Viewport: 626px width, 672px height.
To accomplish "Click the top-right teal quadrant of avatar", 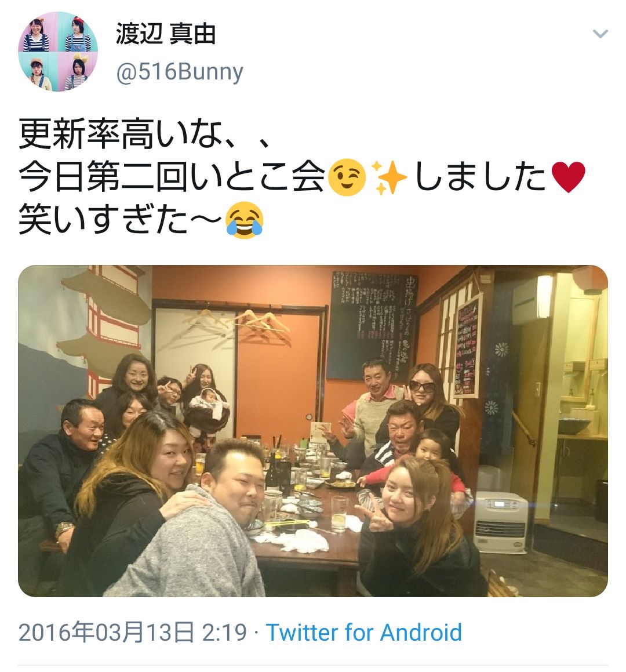I will 78,32.
